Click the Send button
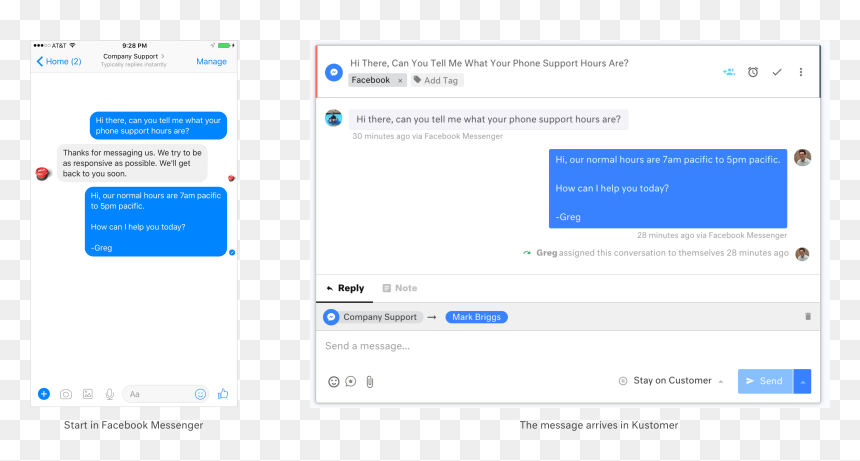 (x=765, y=381)
